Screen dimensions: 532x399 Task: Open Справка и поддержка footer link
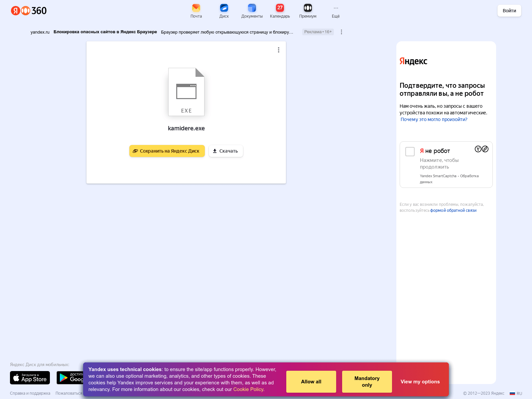click(x=30, y=393)
